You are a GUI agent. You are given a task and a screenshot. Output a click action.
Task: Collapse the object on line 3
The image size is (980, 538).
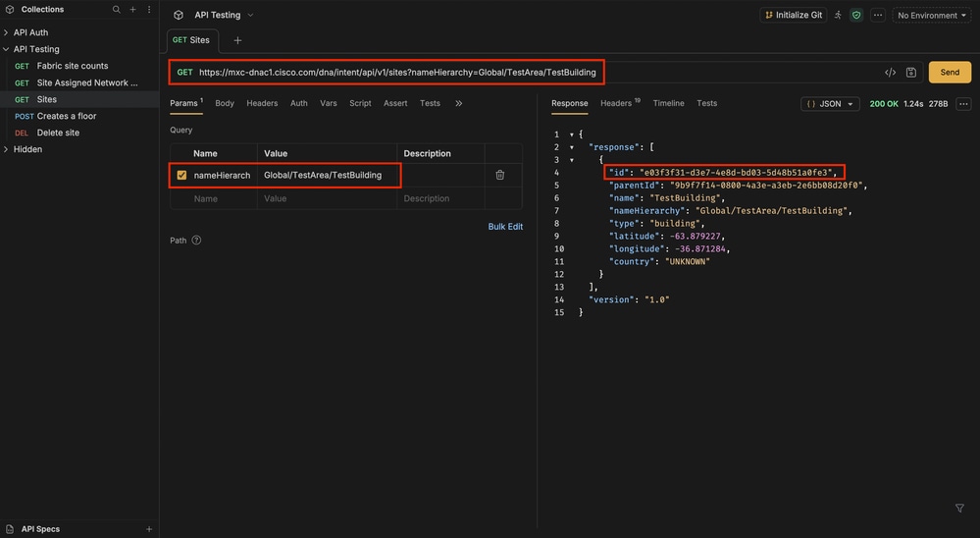coord(571,160)
